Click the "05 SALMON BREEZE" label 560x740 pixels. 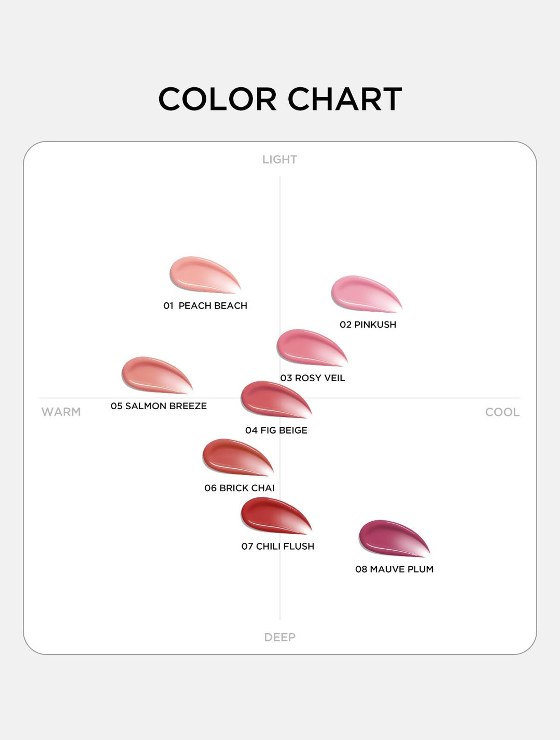coord(159,406)
